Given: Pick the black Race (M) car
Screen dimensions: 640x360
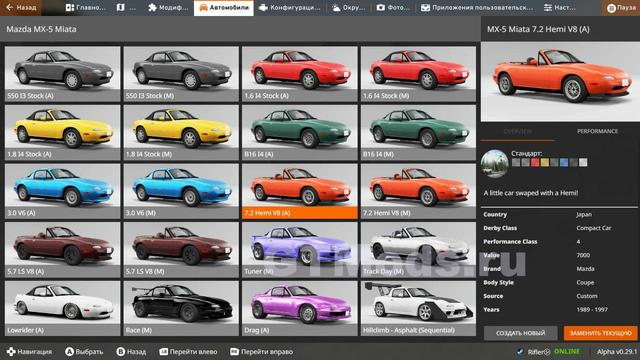Looking at the screenshot, I should click(181, 309).
